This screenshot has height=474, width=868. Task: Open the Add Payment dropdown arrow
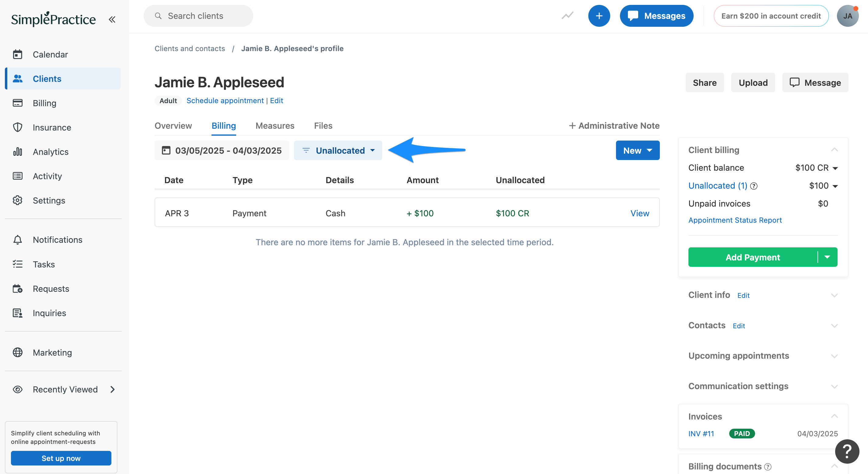point(827,257)
